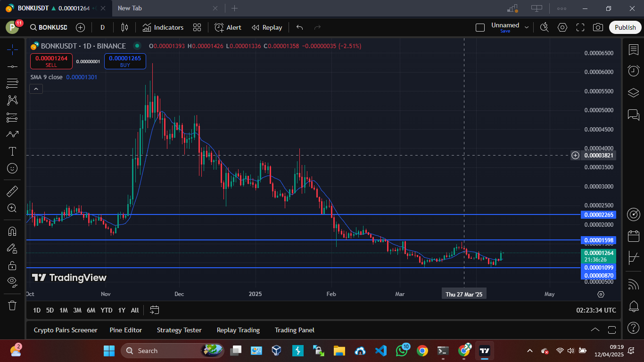The image size is (644, 362).
Task: Open the layout setup square icon
Action: (480, 27)
